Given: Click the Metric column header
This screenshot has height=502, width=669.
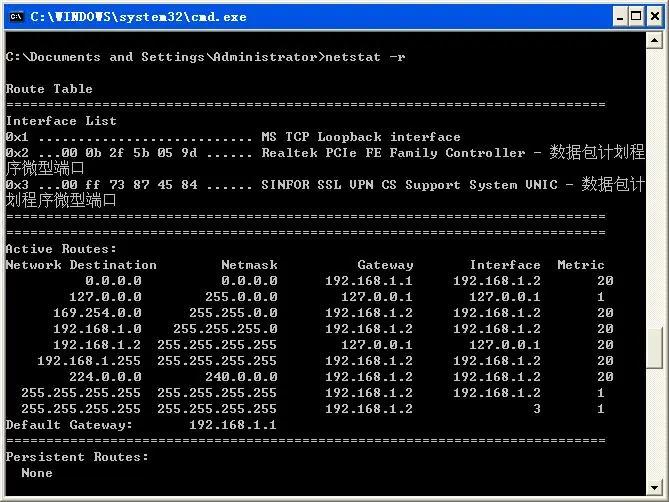Looking at the screenshot, I should click(581, 265).
